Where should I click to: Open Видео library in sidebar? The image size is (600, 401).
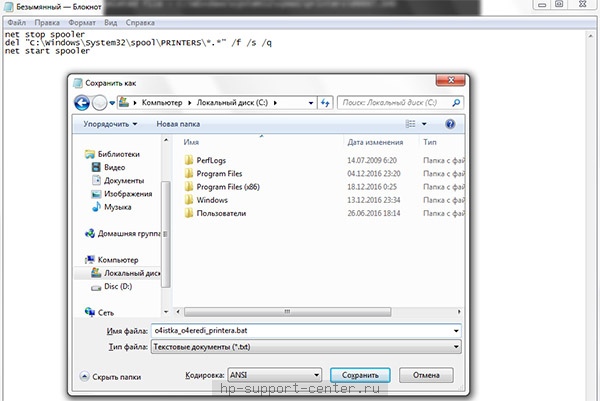[114, 168]
